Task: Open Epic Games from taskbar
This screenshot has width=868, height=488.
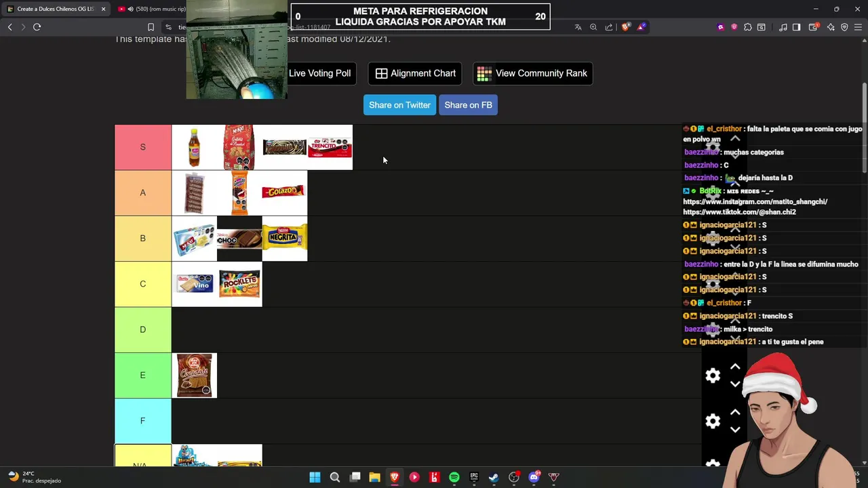Action: pos(474,477)
